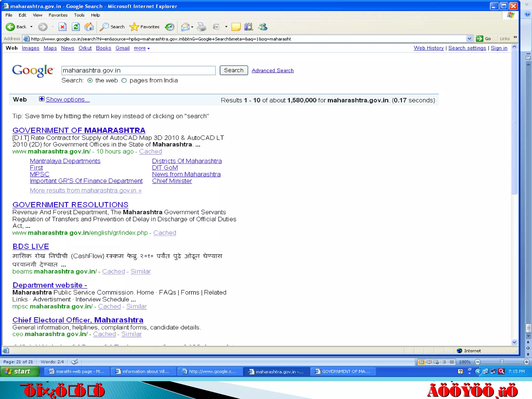This screenshot has height=399, width=532.
Task: Click the Stop loading icon
Action: [x=62, y=27]
